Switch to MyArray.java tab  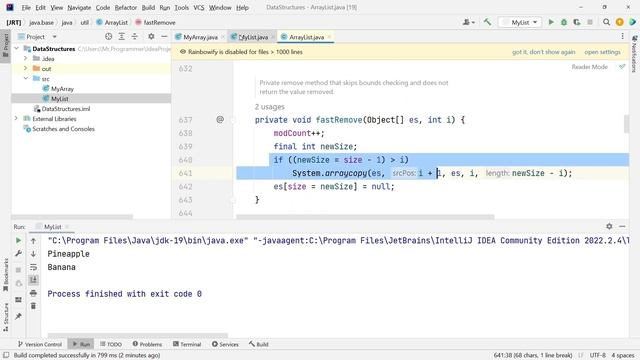click(x=200, y=37)
